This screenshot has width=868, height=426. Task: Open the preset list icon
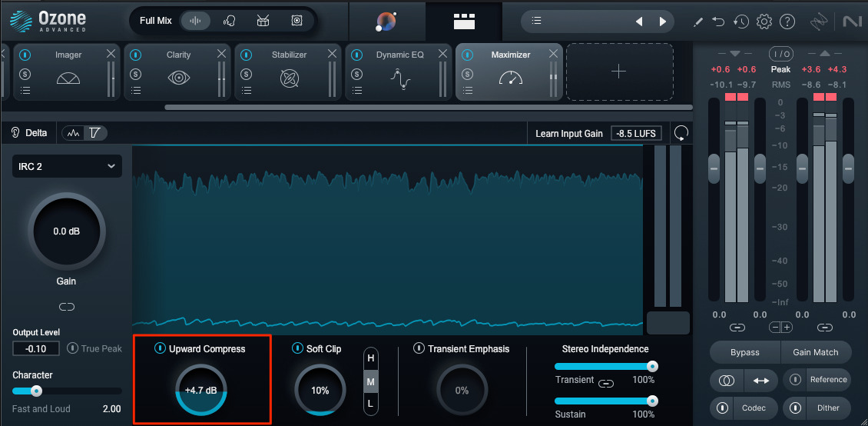coord(536,21)
